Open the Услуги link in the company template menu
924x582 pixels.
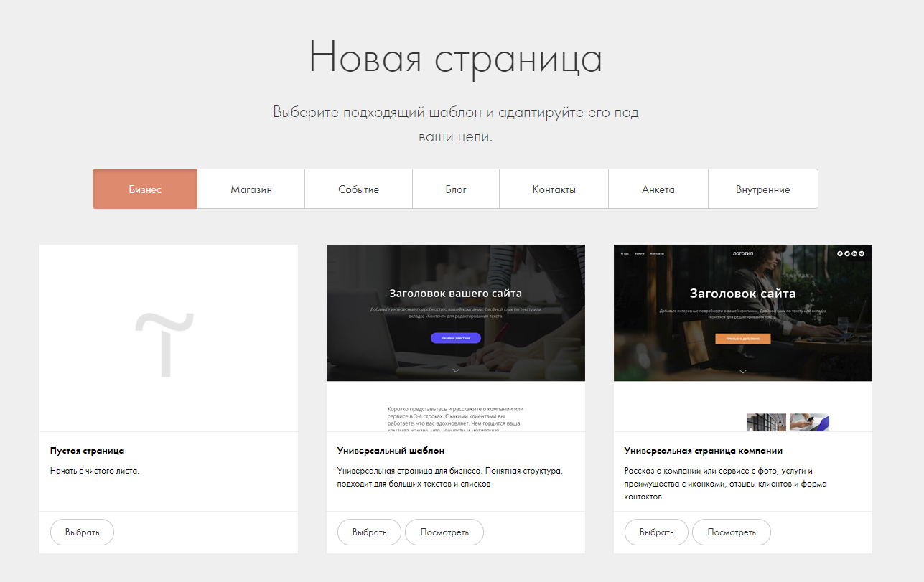coord(640,253)
